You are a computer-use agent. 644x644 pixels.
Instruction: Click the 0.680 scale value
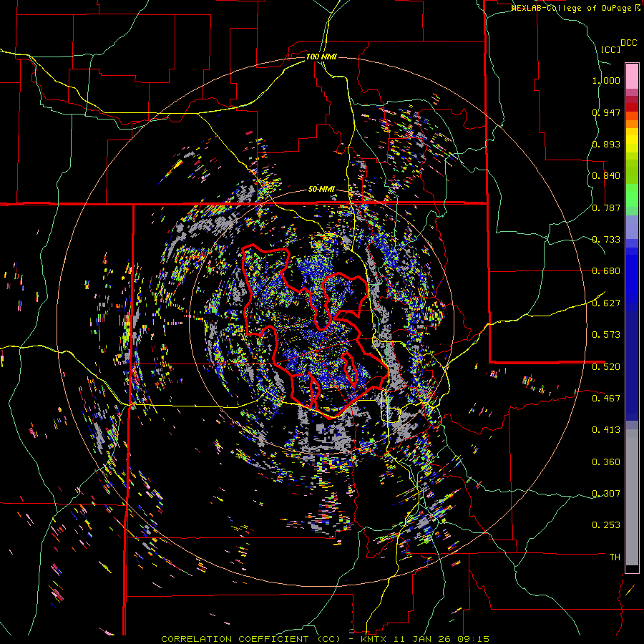[606, 271]
